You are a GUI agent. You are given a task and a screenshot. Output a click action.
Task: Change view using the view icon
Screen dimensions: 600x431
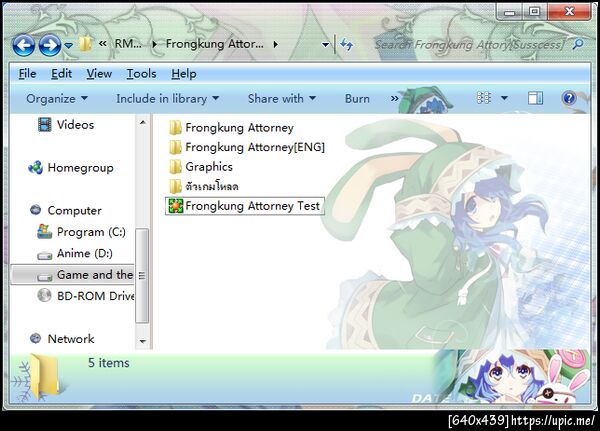[x=484, y=98]
